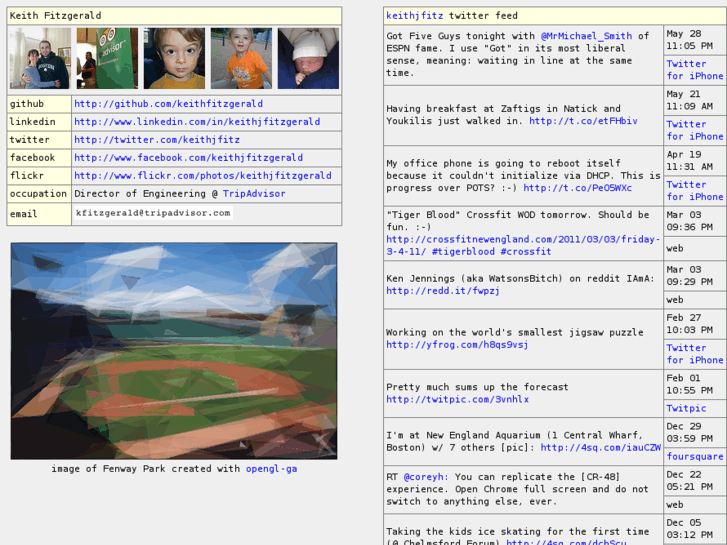Open the TripAdvisor banner photo thumbnail
The width and height of the screenshot is (727, 545).
tap(107, 58)
